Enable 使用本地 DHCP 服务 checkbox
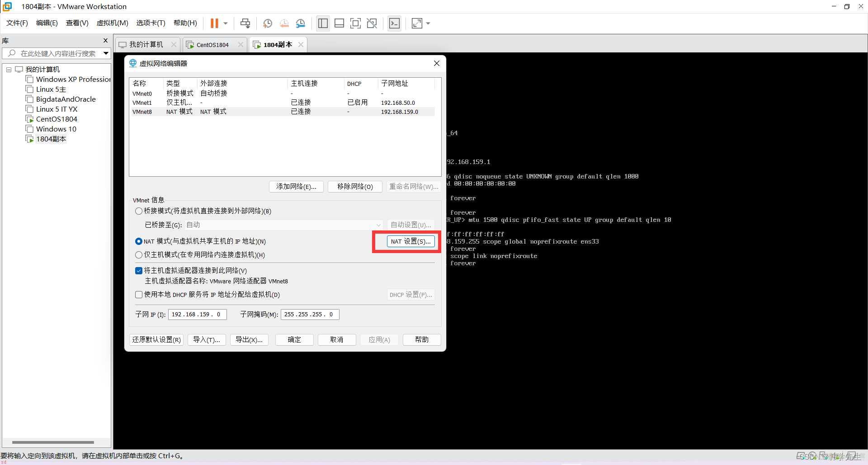868x465 pixels. pos(139,295)
